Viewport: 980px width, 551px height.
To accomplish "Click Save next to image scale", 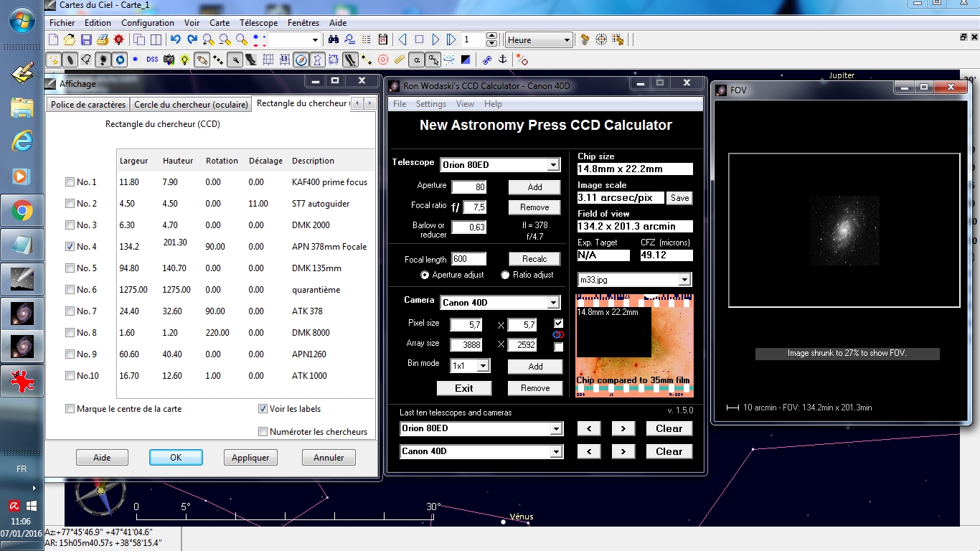I will click(x=680, y=198).
